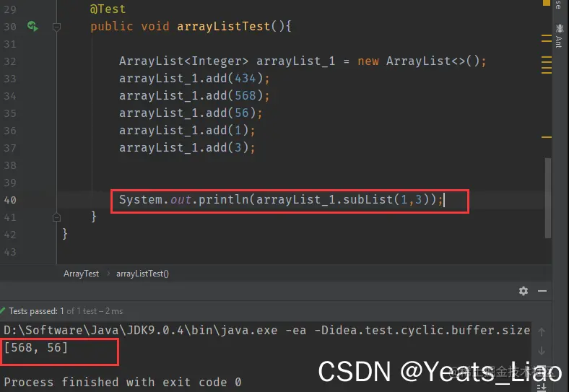Image resolution: width=569 pixels, height=392 pixels.
Task: Collapse the arrayListTest method fold marker
Action: pyautogui.click(x=56, y=27)
